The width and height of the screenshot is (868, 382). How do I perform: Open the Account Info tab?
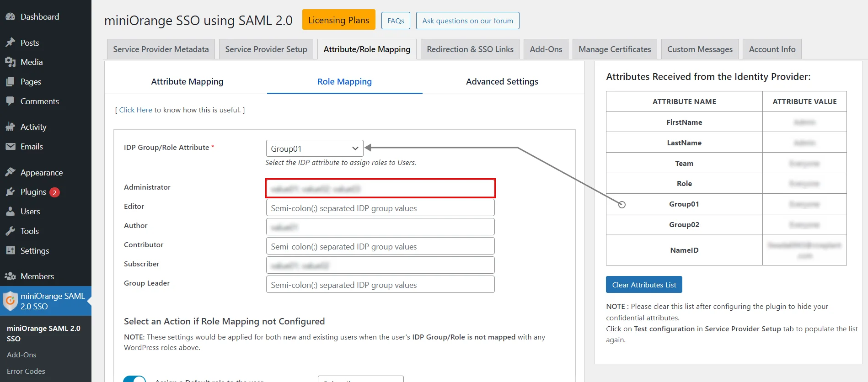click(772, 49)
